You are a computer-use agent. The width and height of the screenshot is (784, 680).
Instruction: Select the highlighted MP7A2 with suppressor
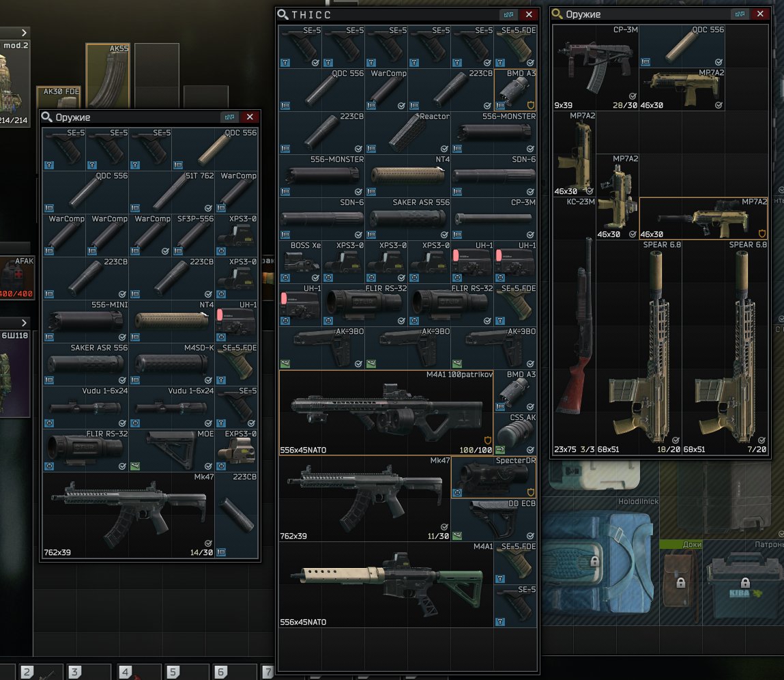point(703,218)
